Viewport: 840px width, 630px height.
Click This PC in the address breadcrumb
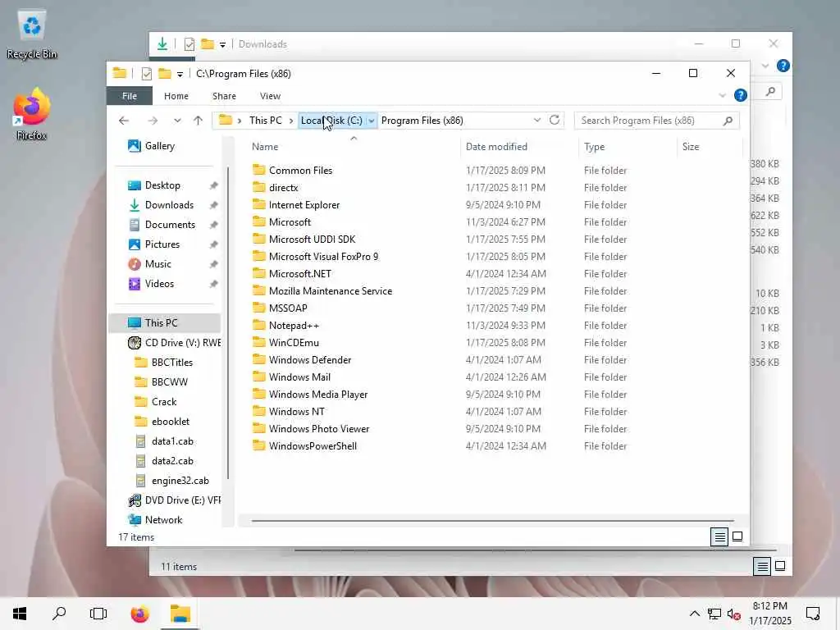265,121
